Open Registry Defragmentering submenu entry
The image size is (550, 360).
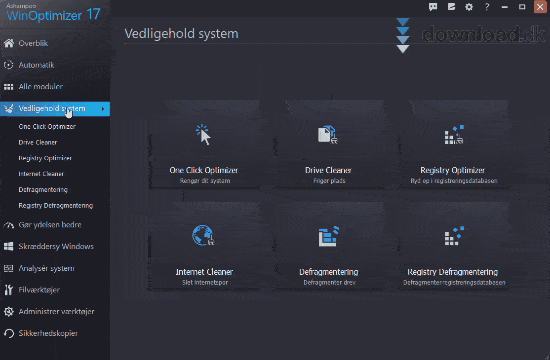(x=56, y=206)
